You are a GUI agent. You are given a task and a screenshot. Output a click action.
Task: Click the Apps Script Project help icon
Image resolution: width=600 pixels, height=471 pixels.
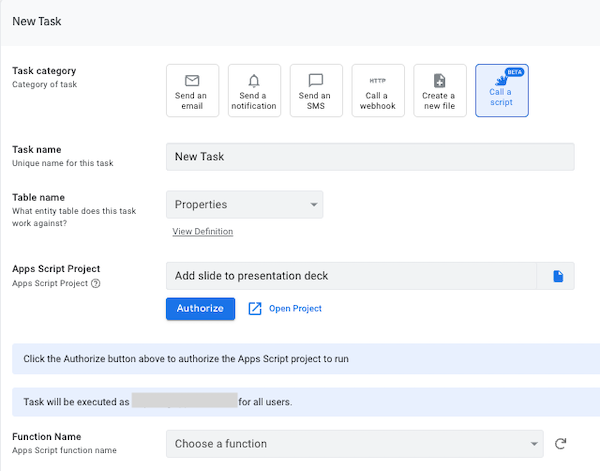click(96, 283)
